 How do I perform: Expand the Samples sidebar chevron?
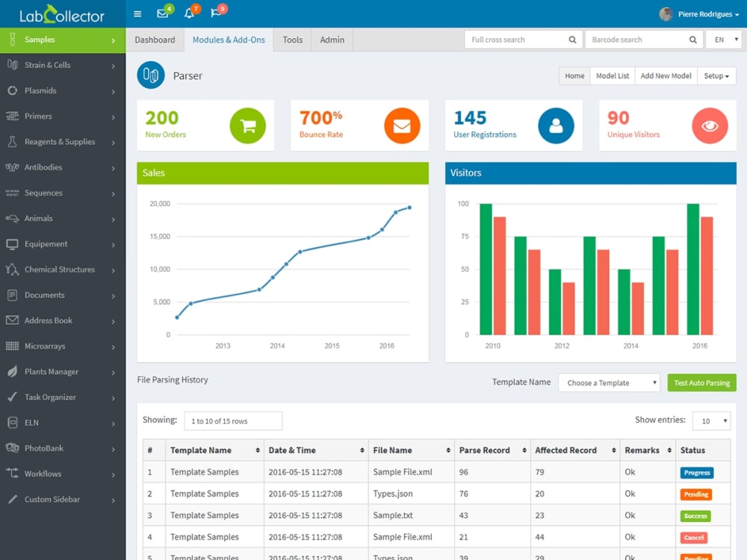114,40
